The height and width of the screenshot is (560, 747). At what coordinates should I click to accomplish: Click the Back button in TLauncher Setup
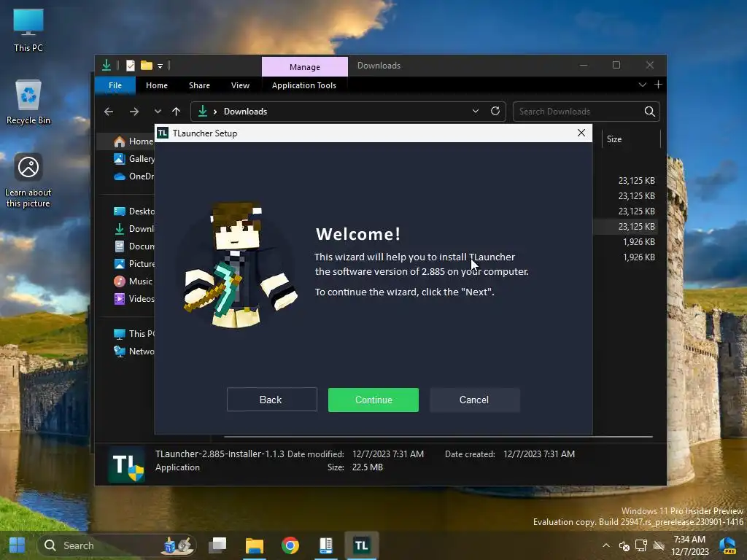pyautogui.click(x=271, y=400)
